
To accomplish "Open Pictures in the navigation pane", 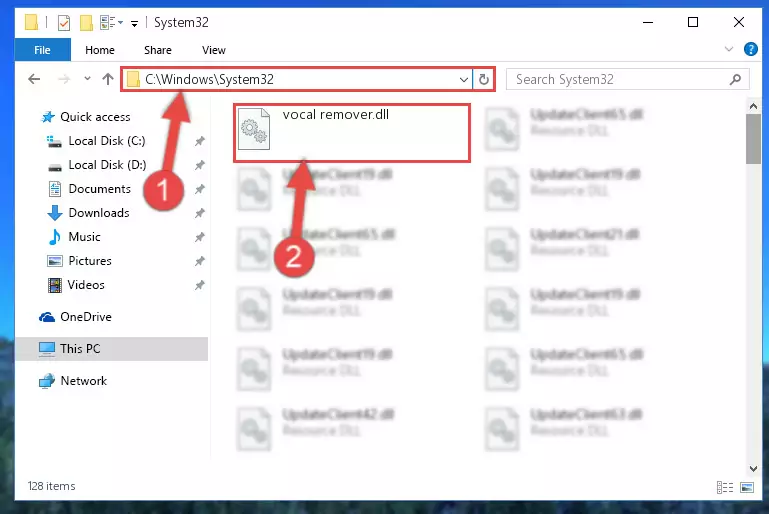I will click(x=90, y=261).
